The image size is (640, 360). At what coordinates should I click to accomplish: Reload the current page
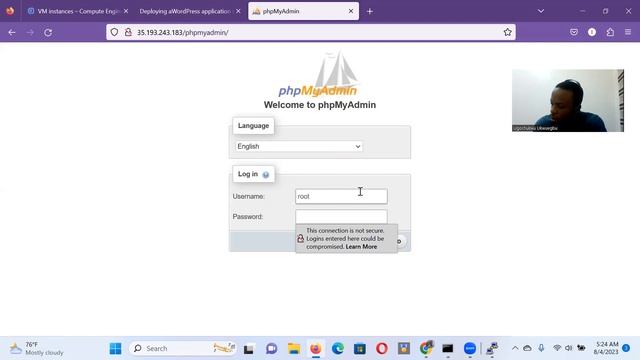(x=48, y=32)
